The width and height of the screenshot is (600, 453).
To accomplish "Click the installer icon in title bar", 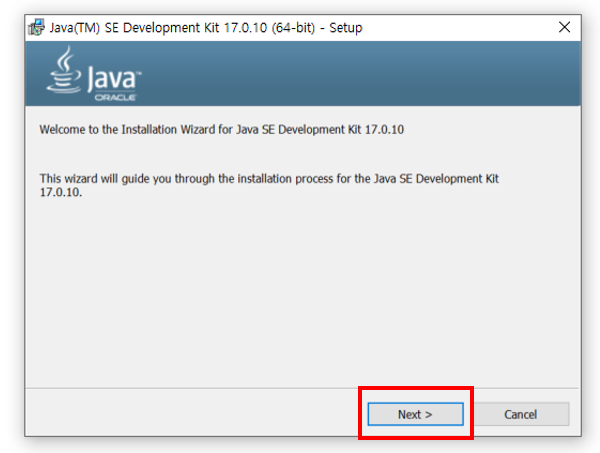I will [x=36, y=27].
